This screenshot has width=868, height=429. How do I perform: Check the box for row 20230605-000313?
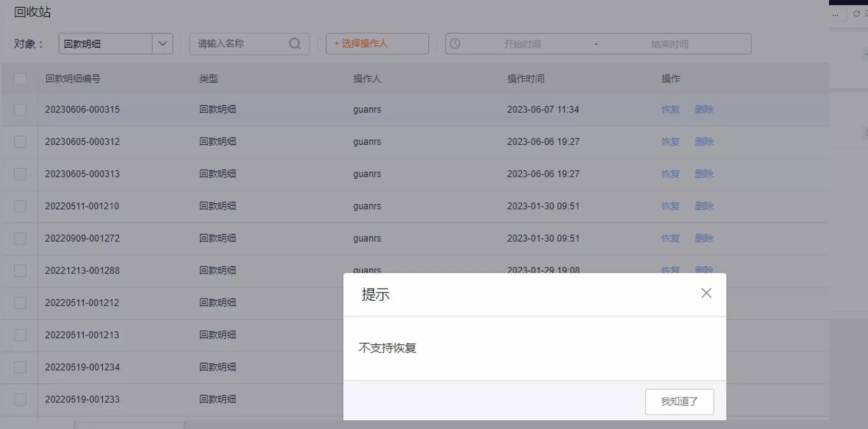[20, 174]
